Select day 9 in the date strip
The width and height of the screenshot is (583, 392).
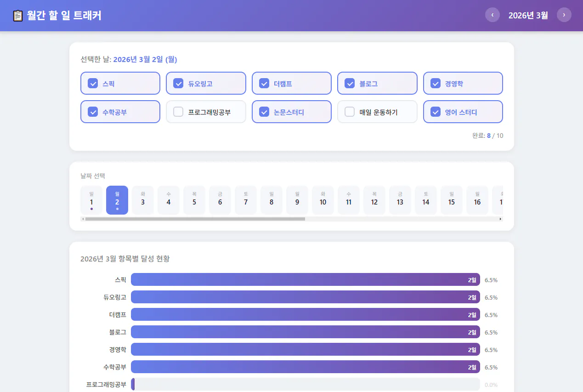click(297, 200)
